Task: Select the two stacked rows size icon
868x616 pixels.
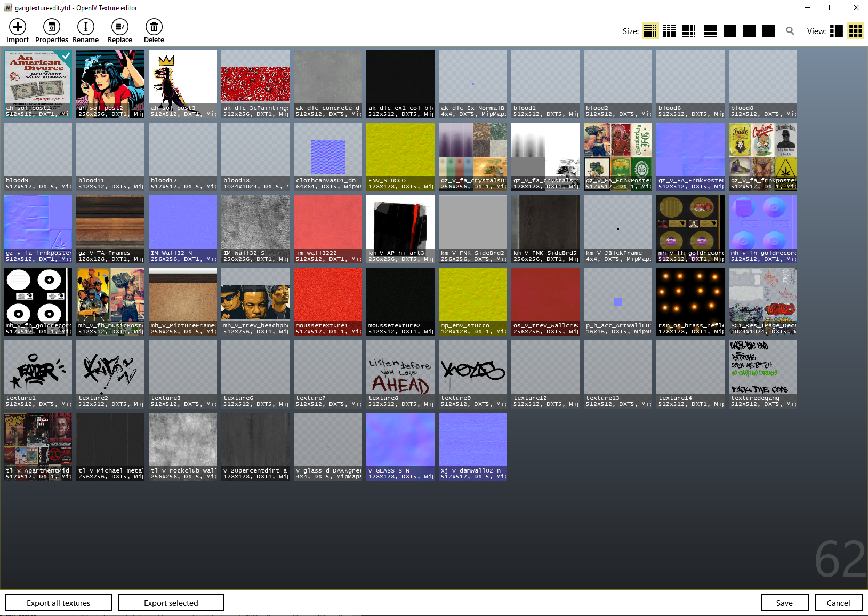Action: coord(749,31)
